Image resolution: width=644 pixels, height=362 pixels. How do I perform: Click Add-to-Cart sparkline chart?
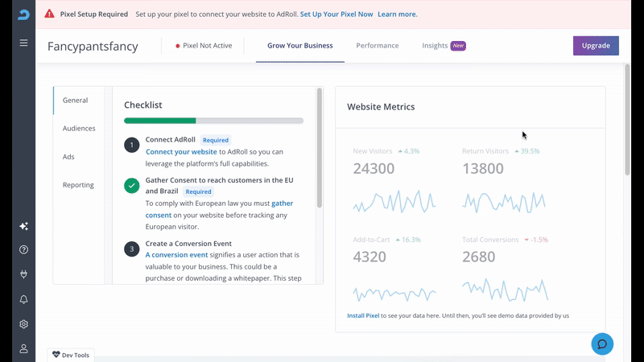394,294
